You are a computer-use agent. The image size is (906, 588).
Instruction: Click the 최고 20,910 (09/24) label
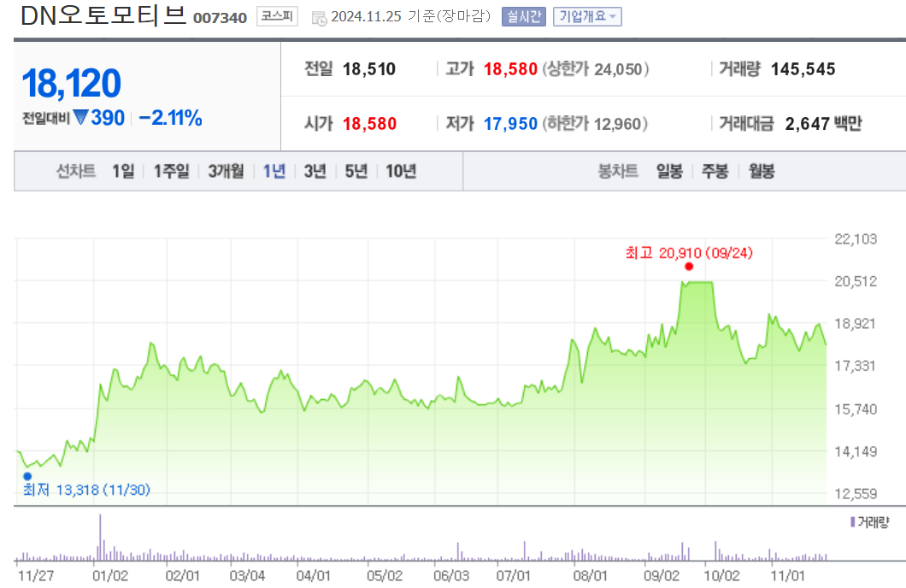689,253
